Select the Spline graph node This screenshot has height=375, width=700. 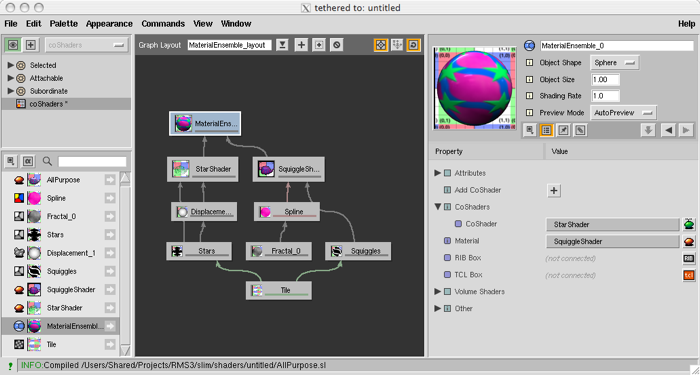tap(287, 212)
